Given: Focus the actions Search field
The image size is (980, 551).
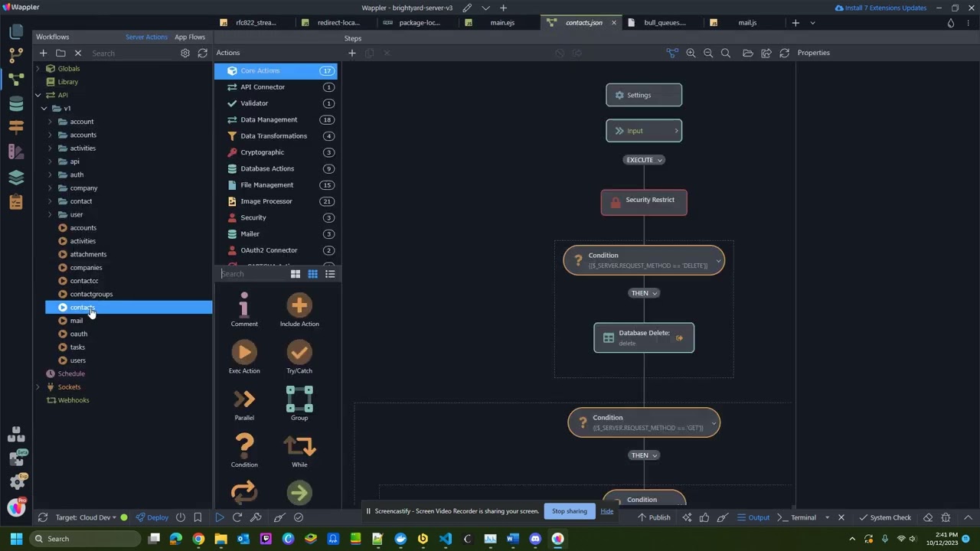Looking at the screenshot, I should pos(251,274).
